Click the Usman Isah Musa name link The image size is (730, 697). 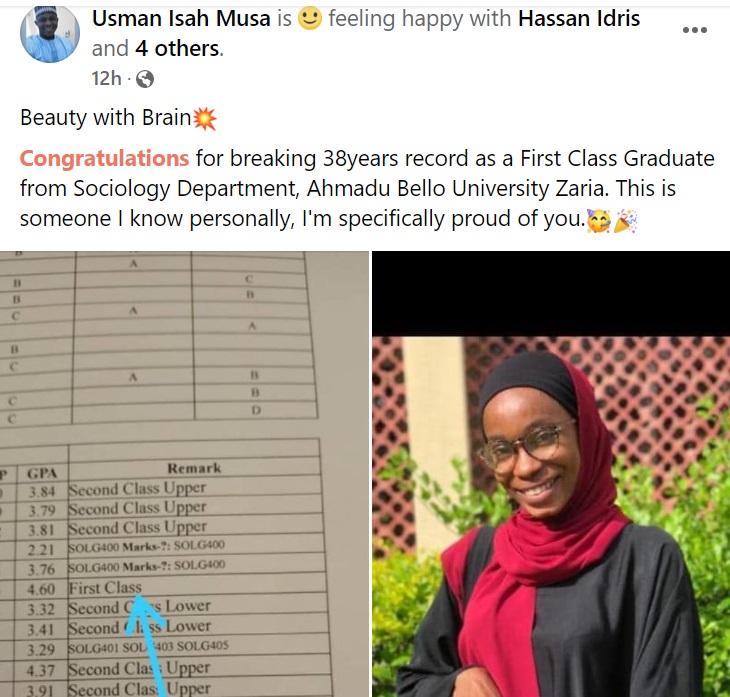pos(182,19)
